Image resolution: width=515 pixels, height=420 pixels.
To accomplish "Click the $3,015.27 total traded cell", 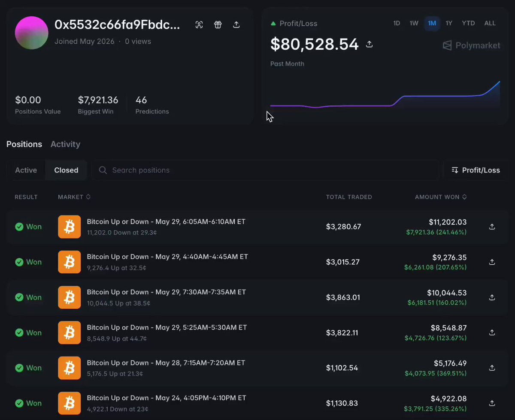I will tap(343, 262).
